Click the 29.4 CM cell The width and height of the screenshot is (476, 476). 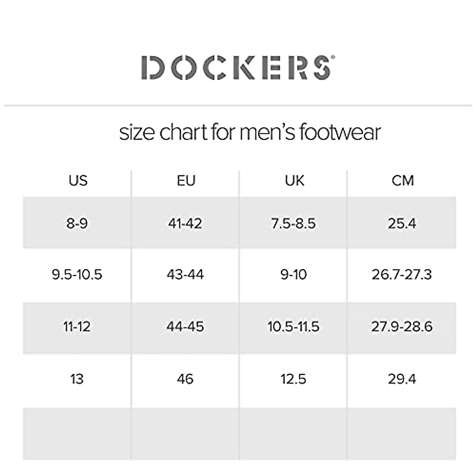click(402, 379)
